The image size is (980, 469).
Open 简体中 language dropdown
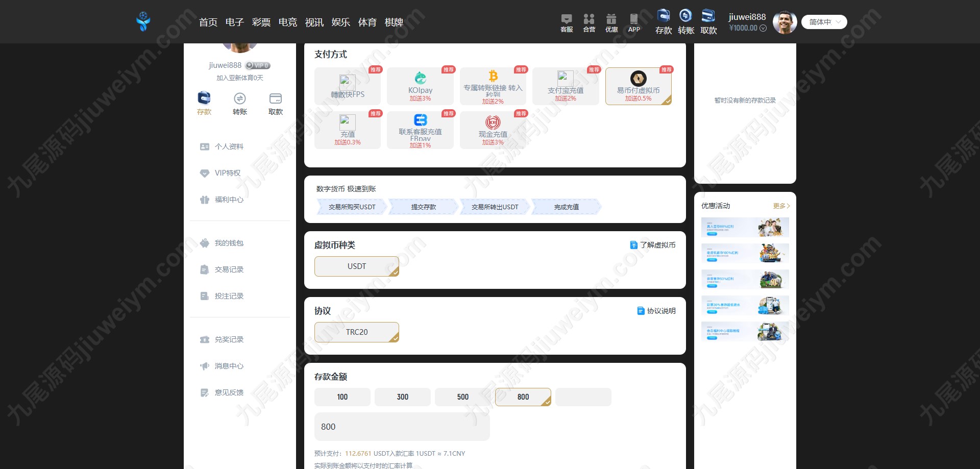point(824,22)
